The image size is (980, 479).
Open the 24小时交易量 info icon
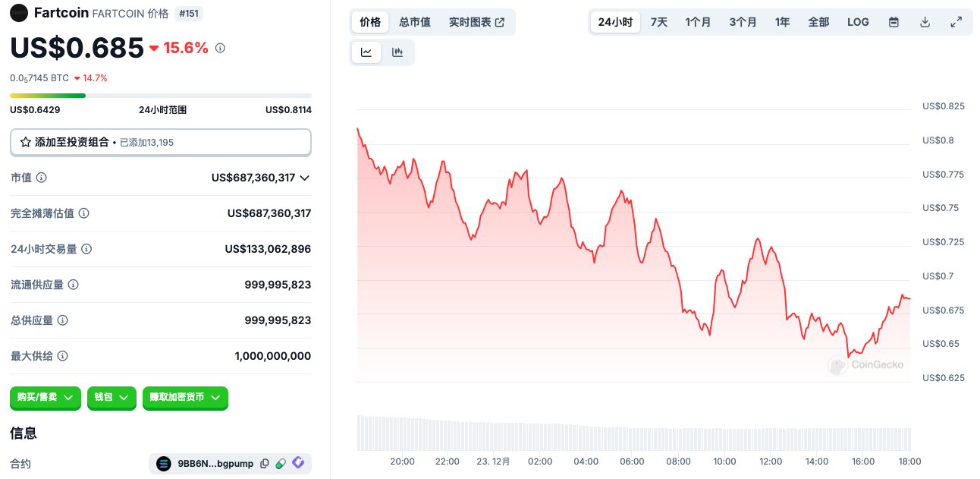point(86,249)
